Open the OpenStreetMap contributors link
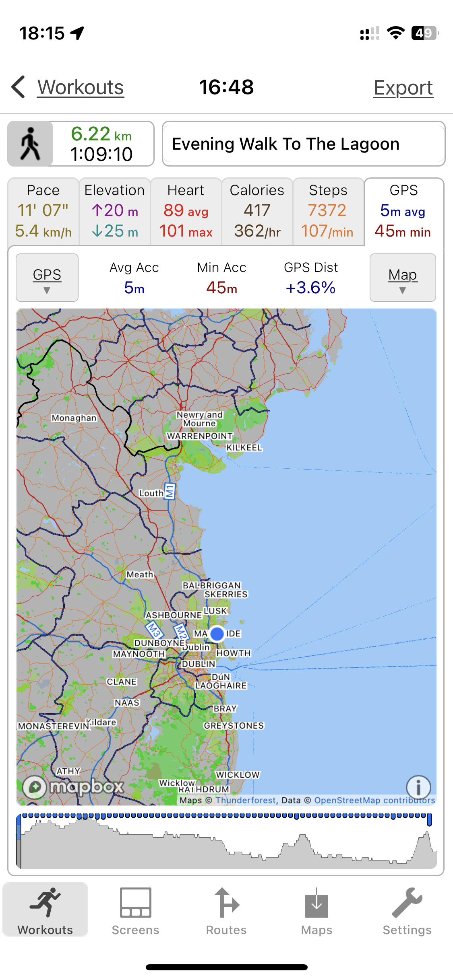Viewport: 453px width, 980px height. coord(374,800)
